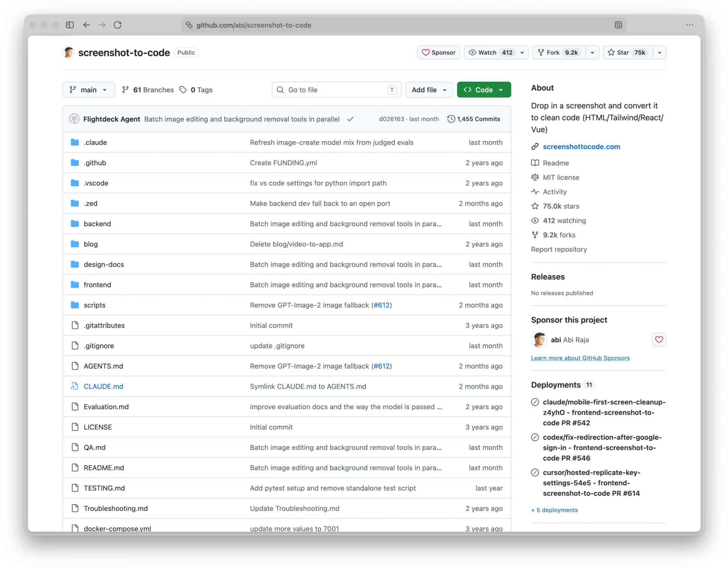Open the .gitattributes file
Viewport: 728px width, 568px height.
[x=104, y=325]
